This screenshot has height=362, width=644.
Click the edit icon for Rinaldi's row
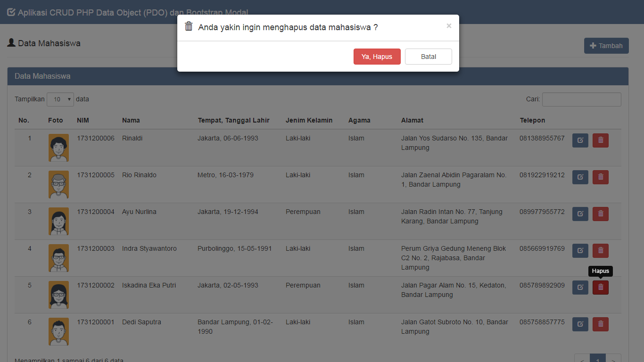(x=580, y=140)
